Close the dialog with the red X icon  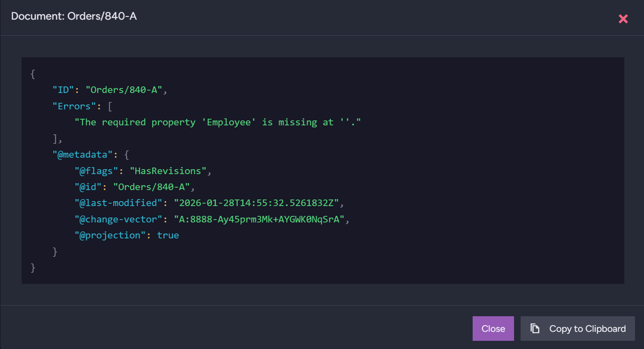[623, 19]
